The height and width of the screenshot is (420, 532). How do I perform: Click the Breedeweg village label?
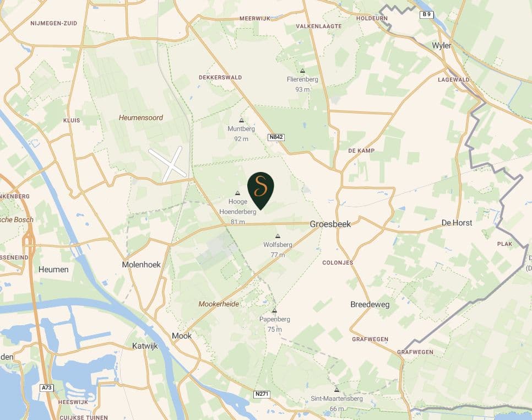click(370, 305)
